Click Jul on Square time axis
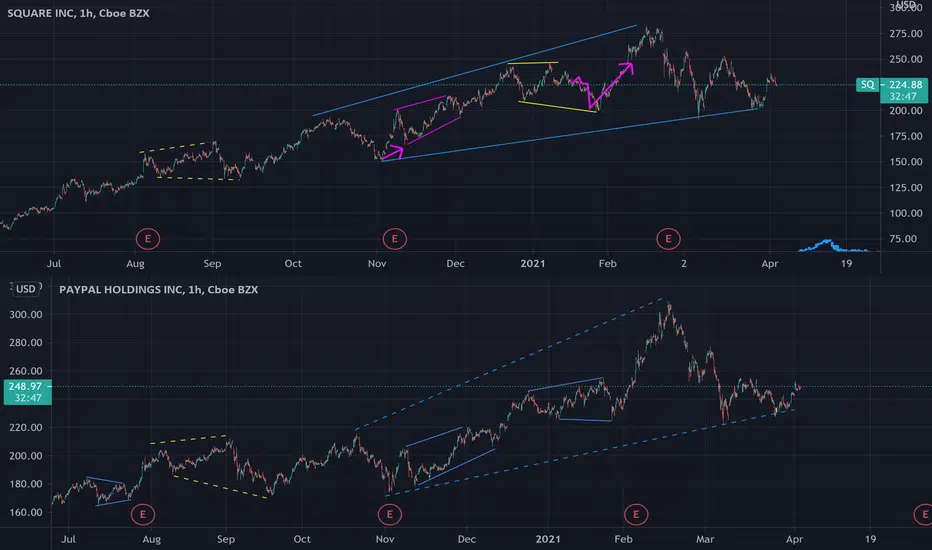Screen dimensions: 932x550 point(54,263)
